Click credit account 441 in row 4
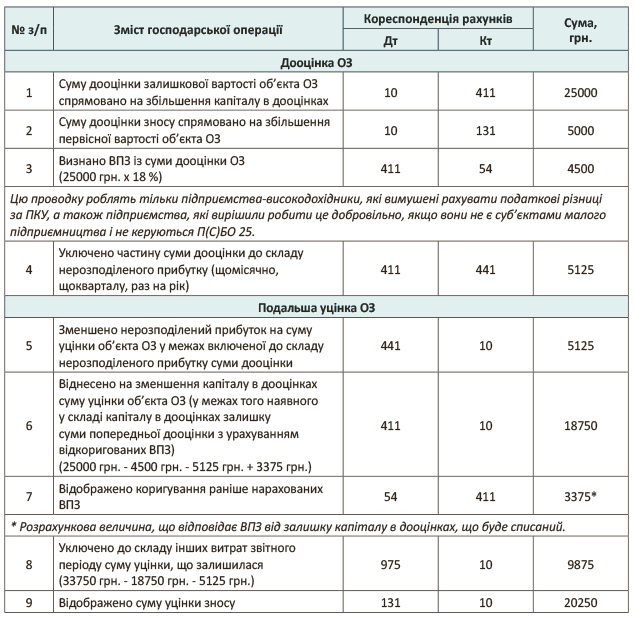The height and width of the screenshot is (617, 634). [487, 269]
